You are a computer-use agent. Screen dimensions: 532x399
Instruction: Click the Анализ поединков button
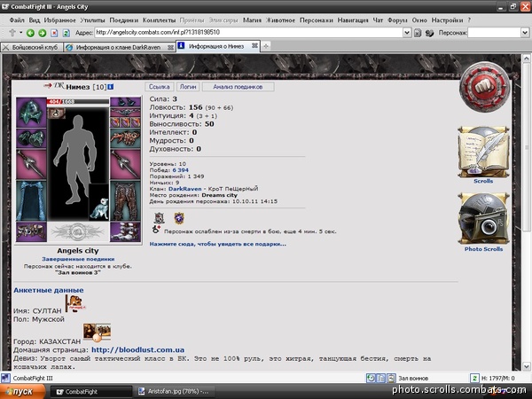pyautogui.click(x=238, y=87)
